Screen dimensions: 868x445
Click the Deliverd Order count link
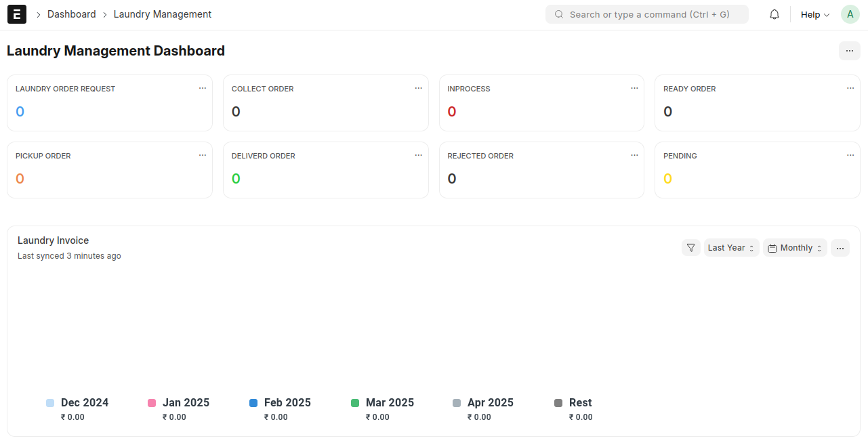[235, 178]
